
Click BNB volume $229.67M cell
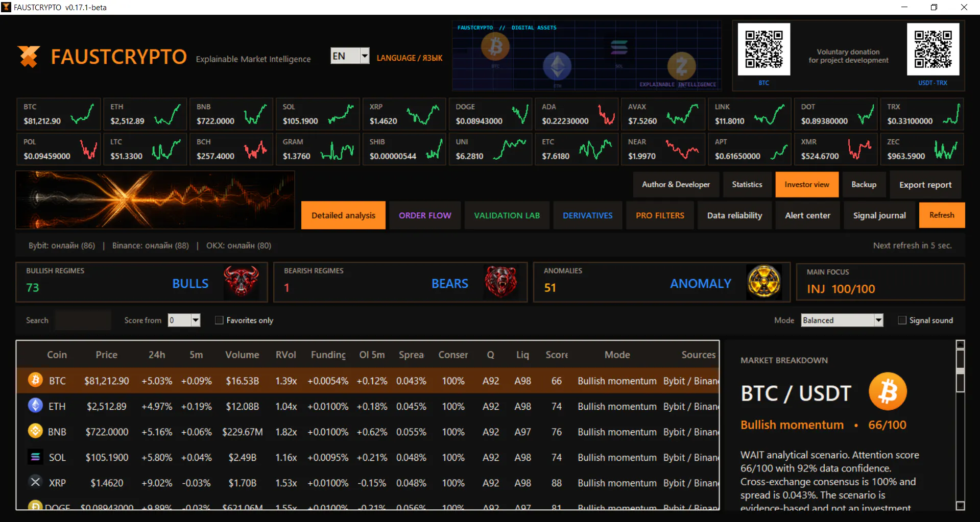[x=242, y=432]
